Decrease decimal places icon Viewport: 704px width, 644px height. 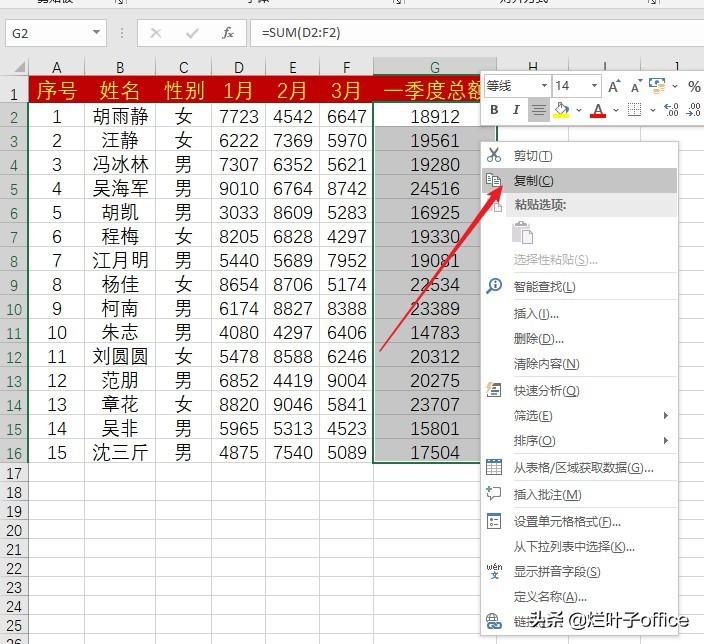[x=693, y=110]
